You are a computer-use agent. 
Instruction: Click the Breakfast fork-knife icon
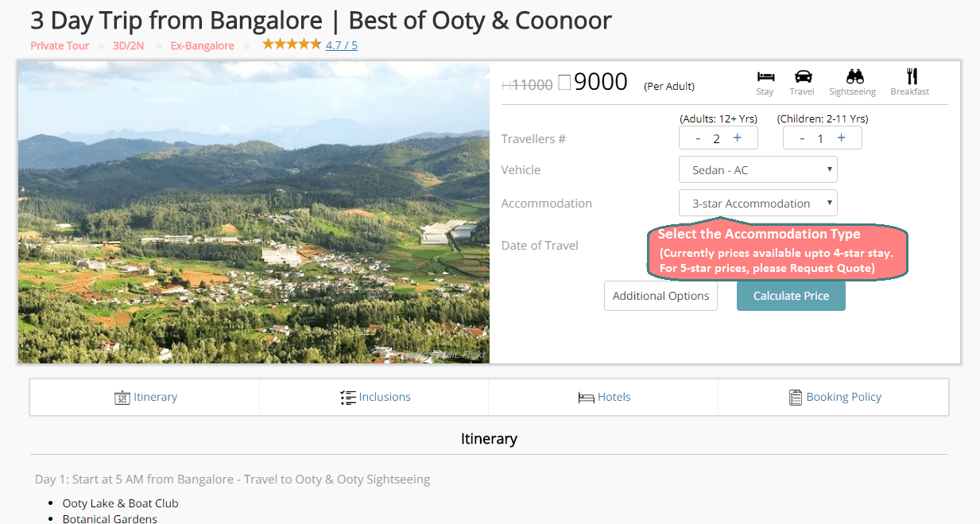(912, 76)
